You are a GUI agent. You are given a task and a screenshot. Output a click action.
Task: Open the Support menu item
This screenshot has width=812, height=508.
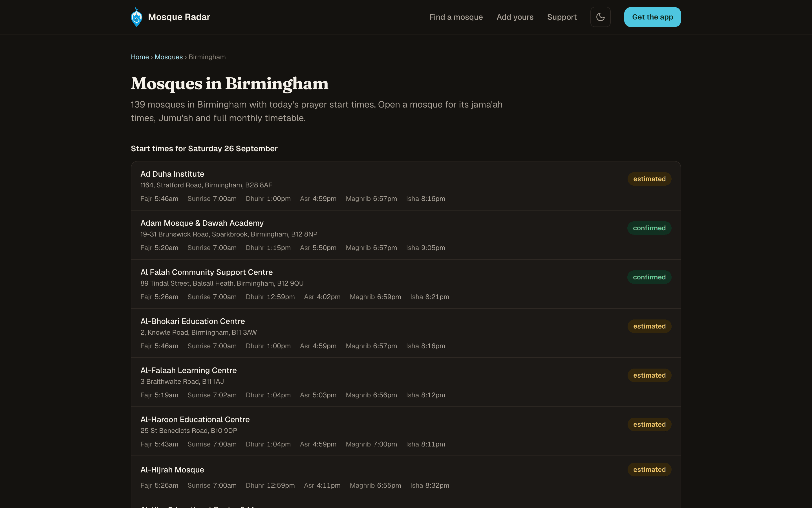562,17
